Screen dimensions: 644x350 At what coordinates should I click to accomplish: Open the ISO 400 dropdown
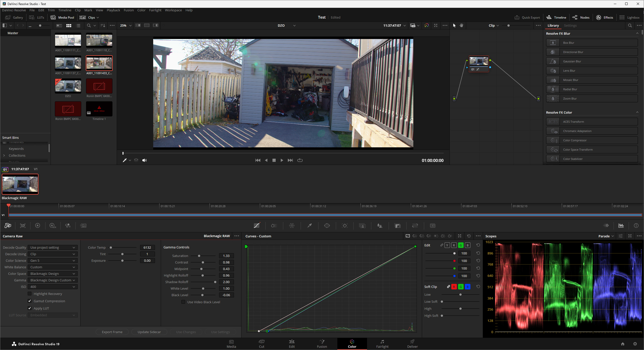[x=53, y=287]
